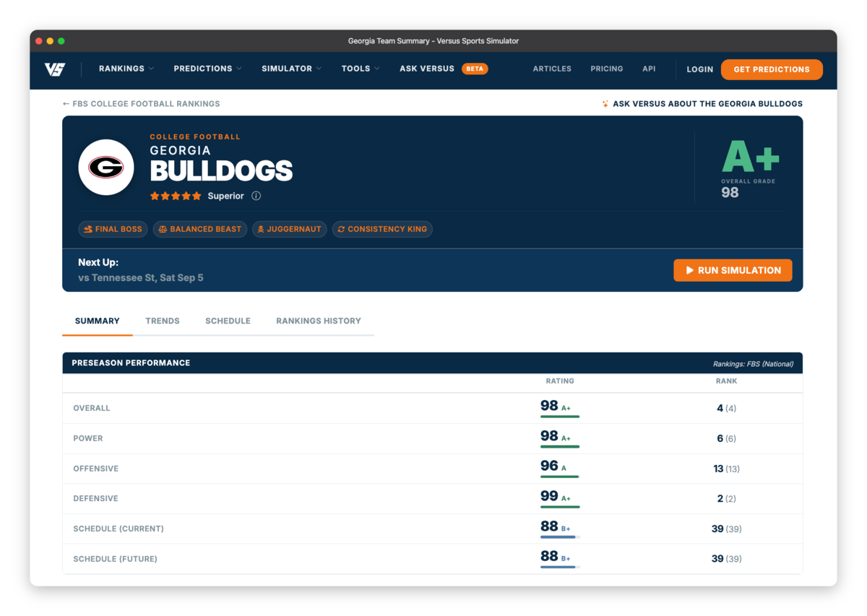Click the icon in the Final Boss badge

88,229
